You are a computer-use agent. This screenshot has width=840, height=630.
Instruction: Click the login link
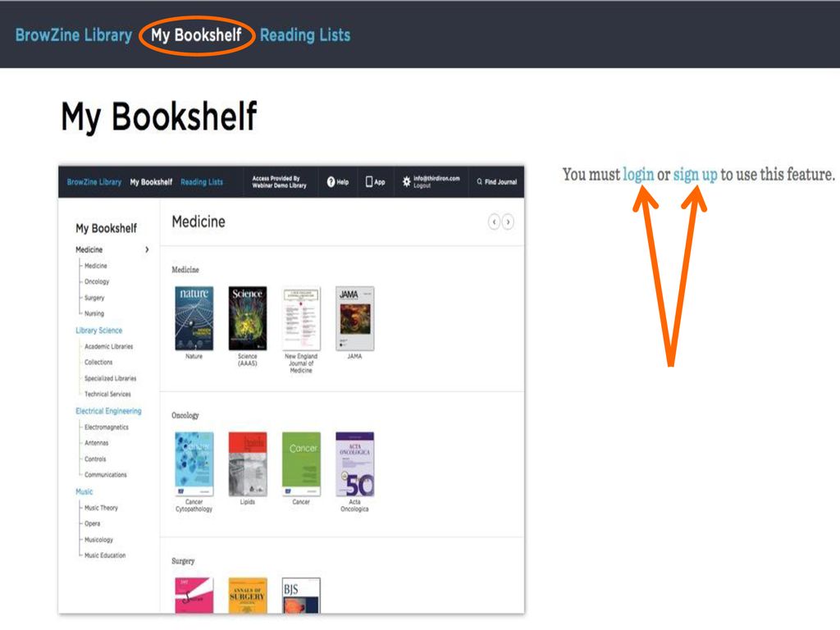coord(638,175)
